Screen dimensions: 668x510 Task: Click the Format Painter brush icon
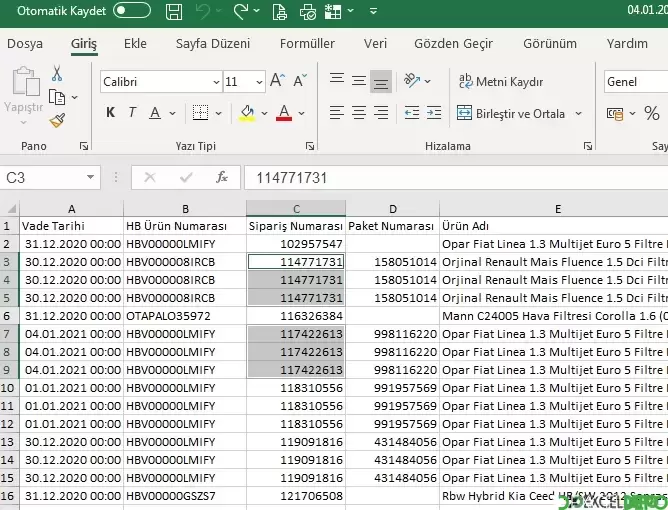[57, 121]
